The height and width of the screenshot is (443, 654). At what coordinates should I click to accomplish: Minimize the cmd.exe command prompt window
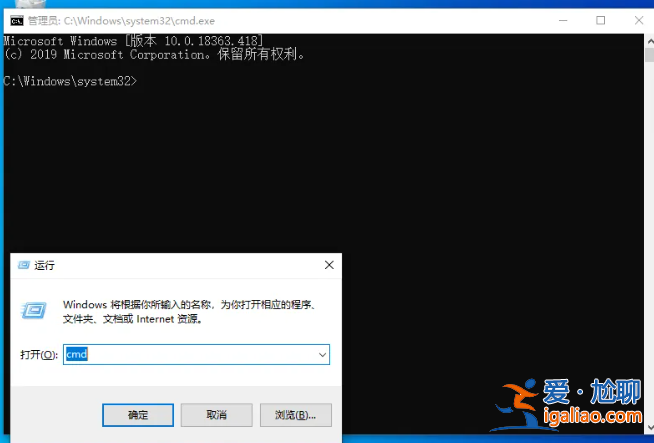click(x=563, y=20)
